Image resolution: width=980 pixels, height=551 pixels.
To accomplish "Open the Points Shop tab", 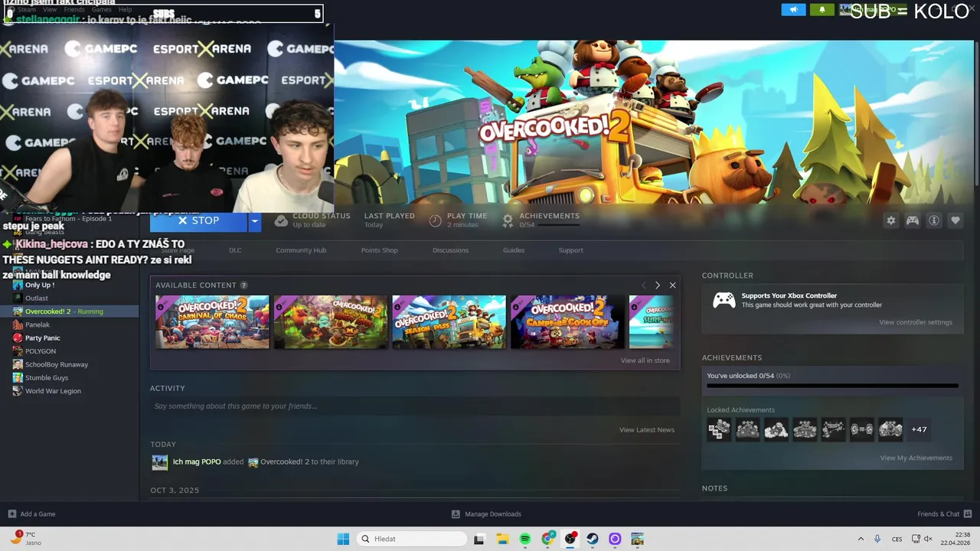I will click(x=379, y=250).
